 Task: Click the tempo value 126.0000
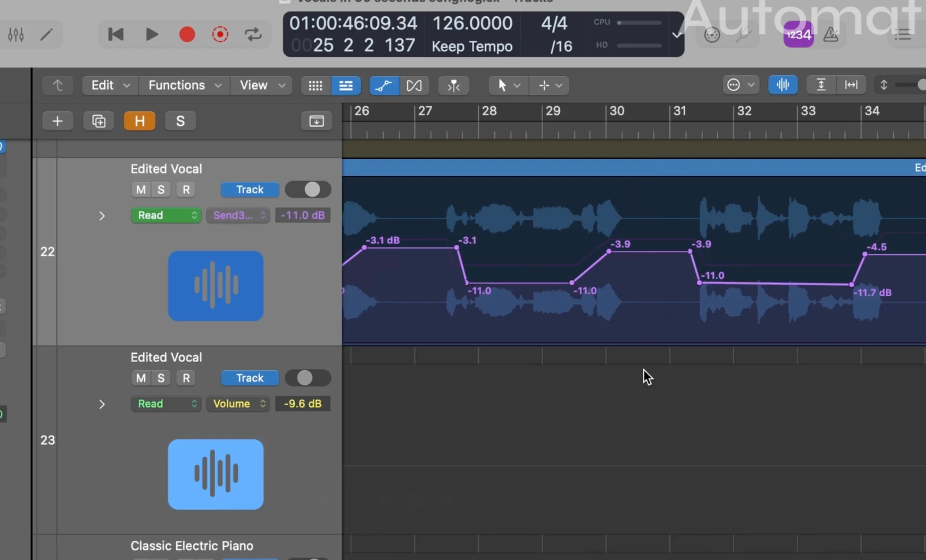tap(472, 23)
